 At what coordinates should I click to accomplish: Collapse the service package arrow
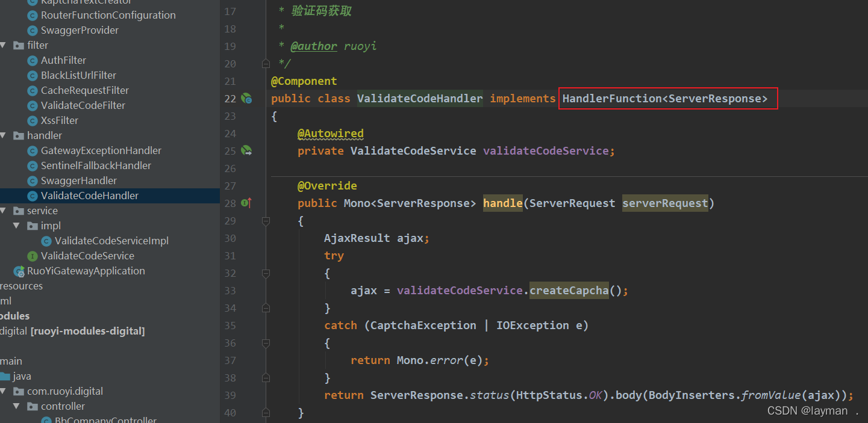pos(3,211)
